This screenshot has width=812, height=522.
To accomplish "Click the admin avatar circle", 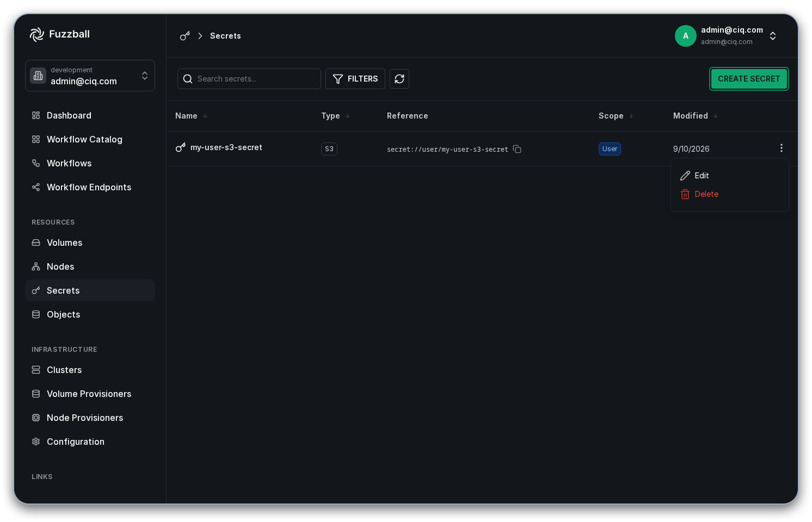I will [x=686, y=36].
